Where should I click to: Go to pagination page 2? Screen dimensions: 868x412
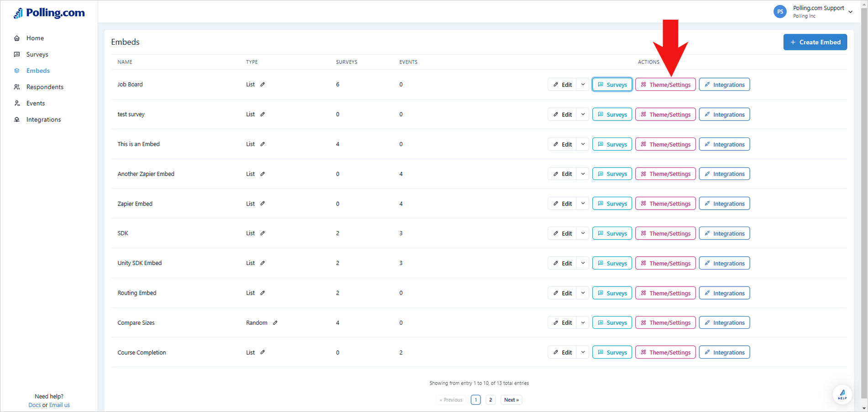491,400
